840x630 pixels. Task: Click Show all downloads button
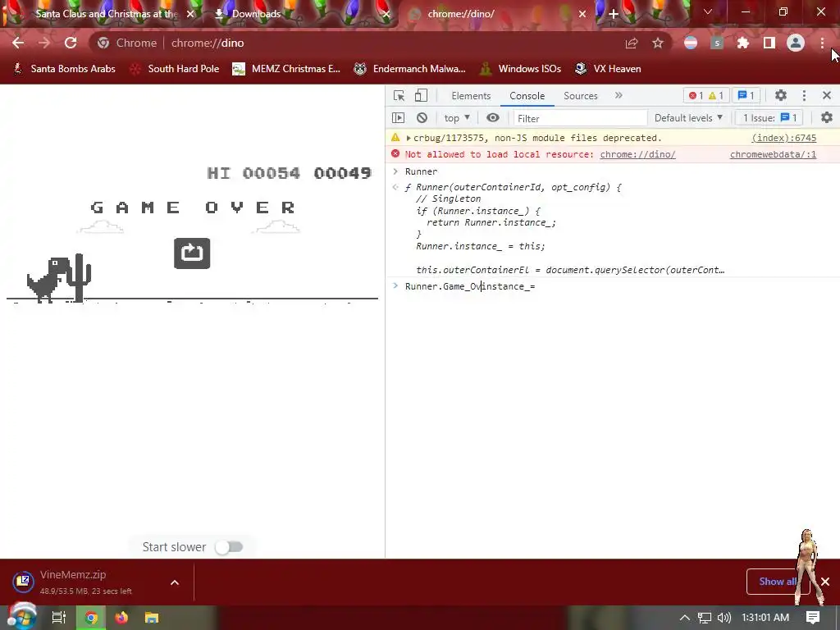coord(778,582)
